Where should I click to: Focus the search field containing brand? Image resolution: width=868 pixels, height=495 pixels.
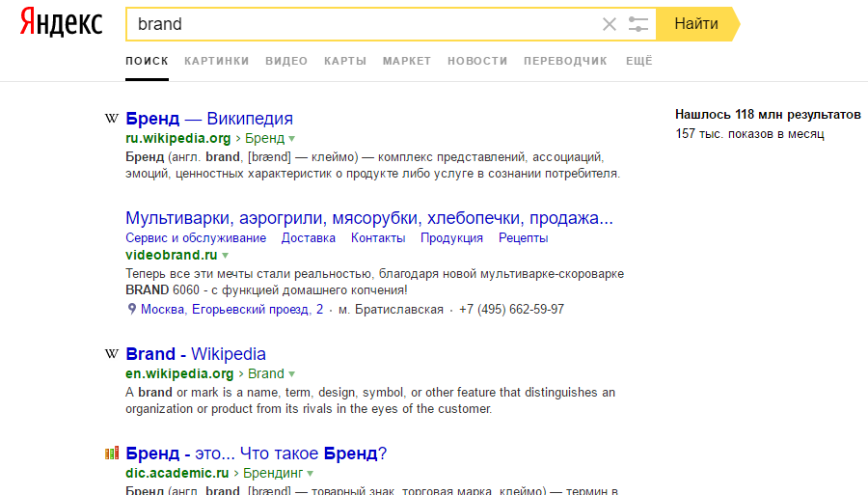click(x=366, y=24)
